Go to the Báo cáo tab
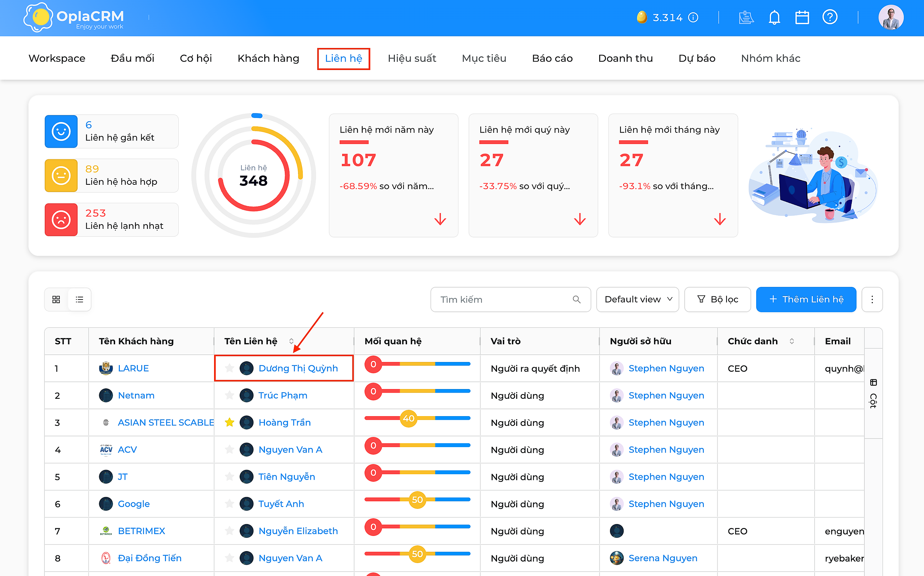Screen dimensions: 924x576 [552, 58]
